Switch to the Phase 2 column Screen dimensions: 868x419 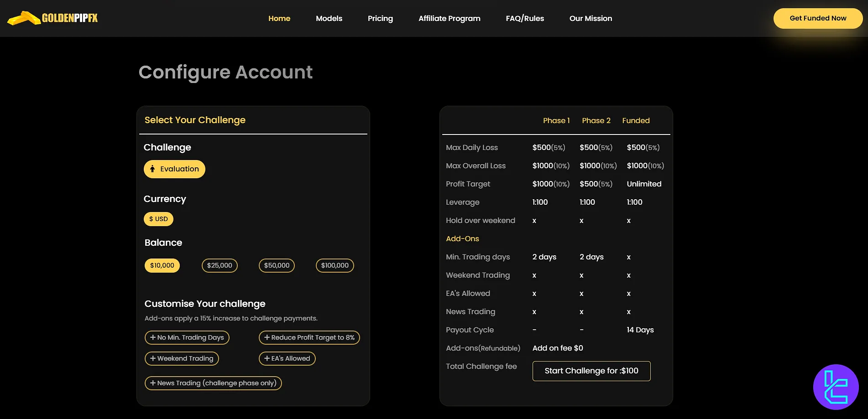coord(596,120)
